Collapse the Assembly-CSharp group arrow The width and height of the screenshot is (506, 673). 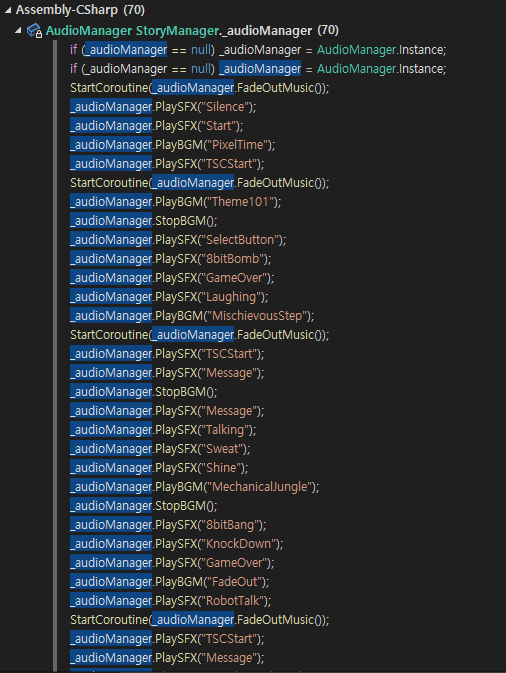(8, 10)
